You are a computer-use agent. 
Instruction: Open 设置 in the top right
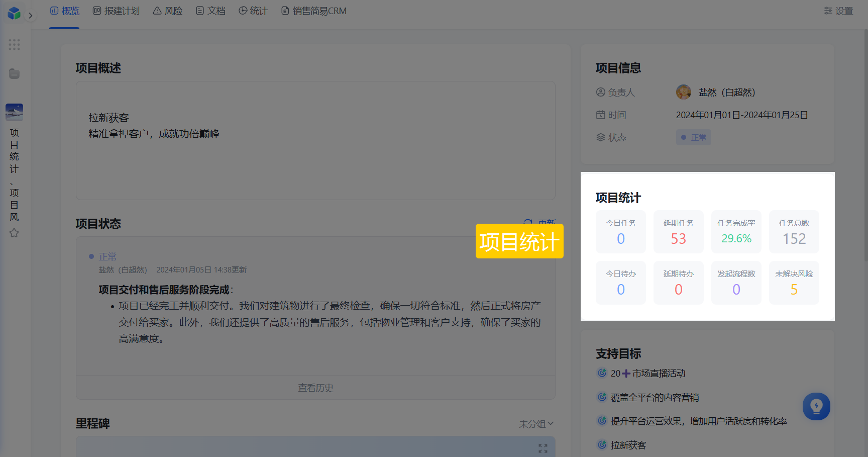coord(839,11)
